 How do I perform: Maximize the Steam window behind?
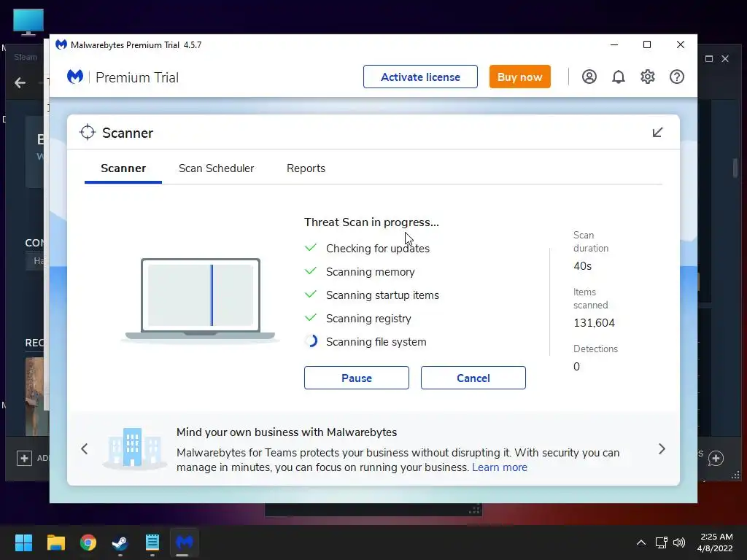pos(709,58)
